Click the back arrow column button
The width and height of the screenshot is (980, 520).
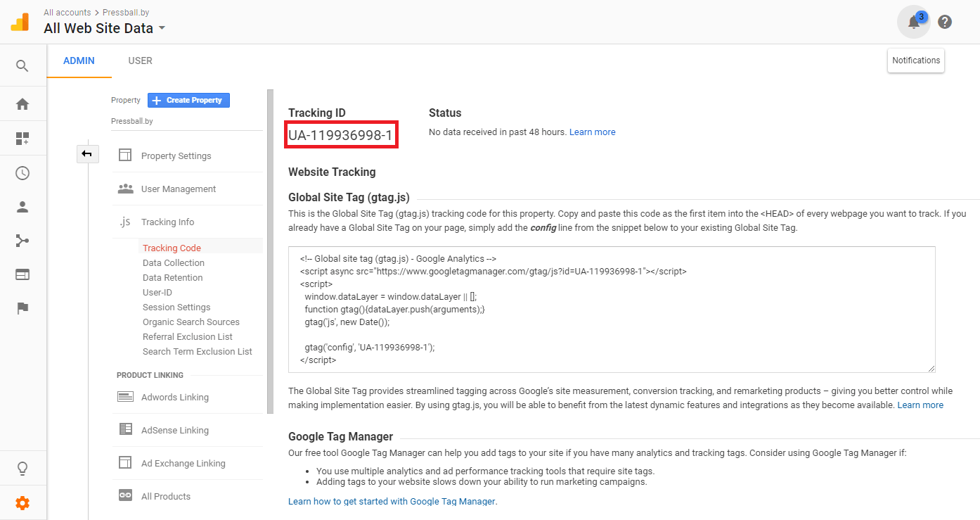point(87,153)
